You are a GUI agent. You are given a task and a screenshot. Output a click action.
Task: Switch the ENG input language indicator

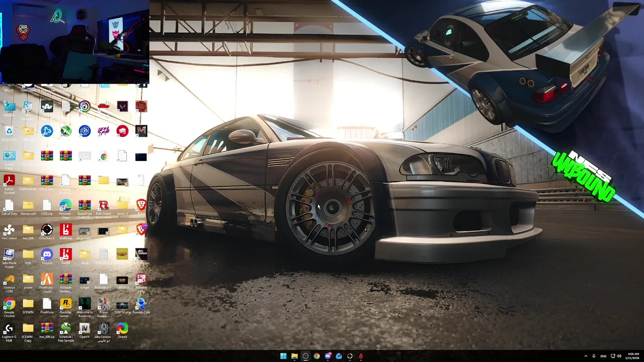point(603,356)
